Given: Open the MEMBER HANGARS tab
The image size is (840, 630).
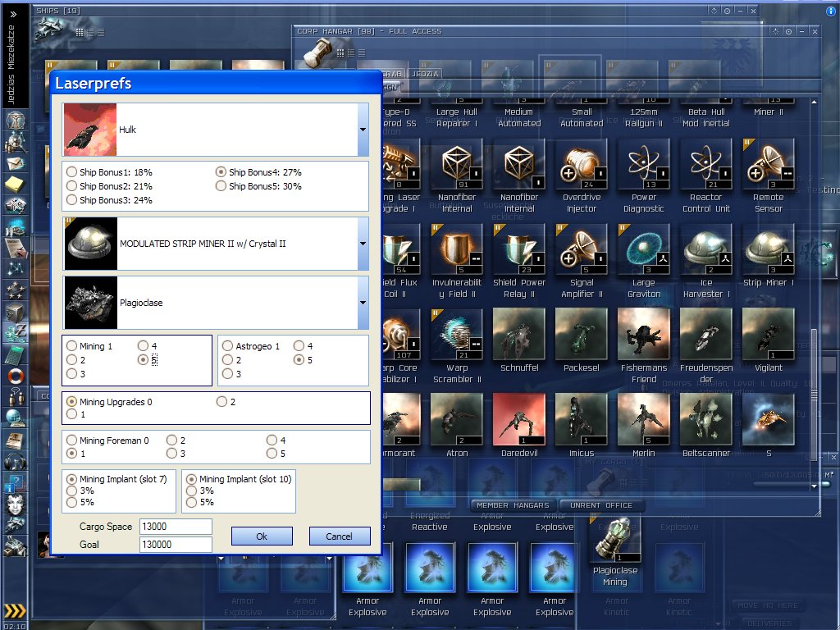Looking at the screenshot, I should pos(513,505).
